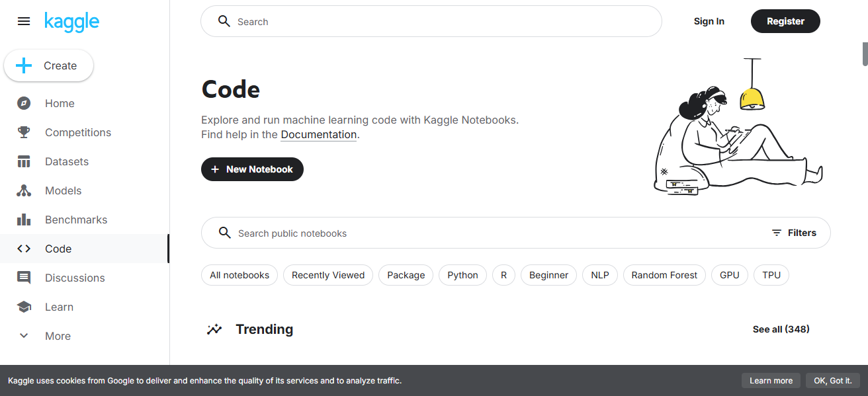Open the Documentation link
This screenshot has width=868, height=396.
click(x=319, y=134)
